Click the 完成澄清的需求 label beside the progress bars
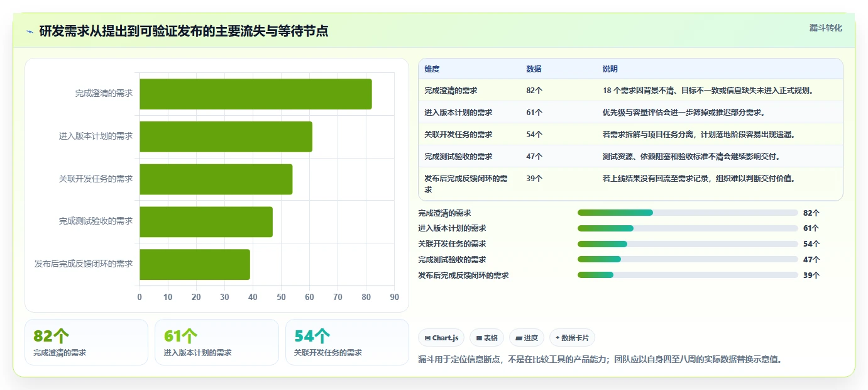The height and width of the screenshot is (390, 868). pyautogui.click(x=444, y=213)
